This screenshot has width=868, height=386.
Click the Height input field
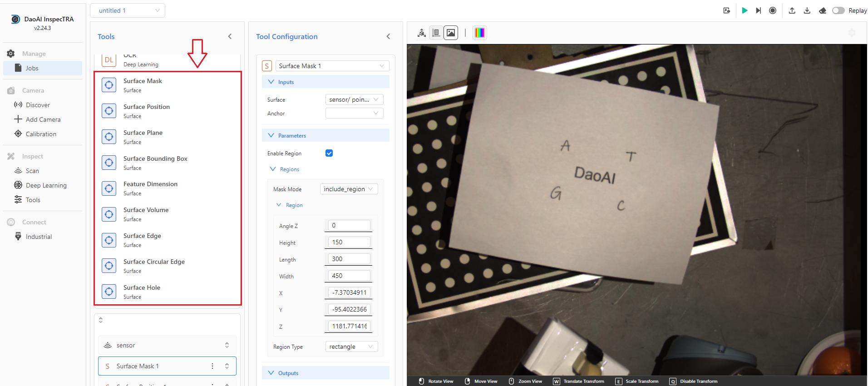pos(349,242)
